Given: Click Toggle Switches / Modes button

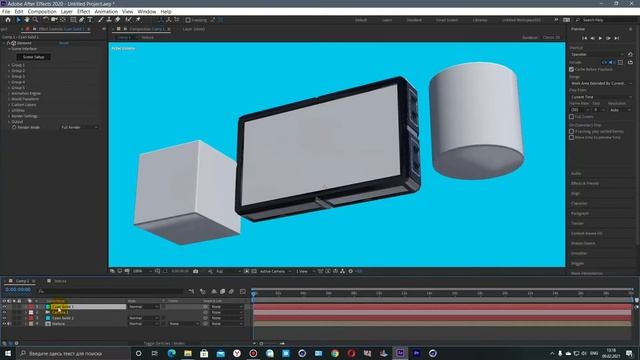Looking at the screenshot, I should (x=164, y=344).
